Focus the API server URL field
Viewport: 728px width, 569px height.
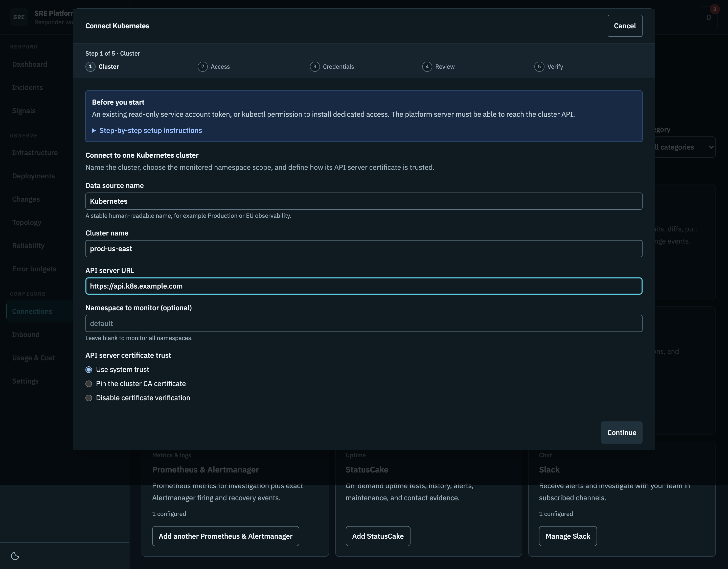[x=364, y=286]
